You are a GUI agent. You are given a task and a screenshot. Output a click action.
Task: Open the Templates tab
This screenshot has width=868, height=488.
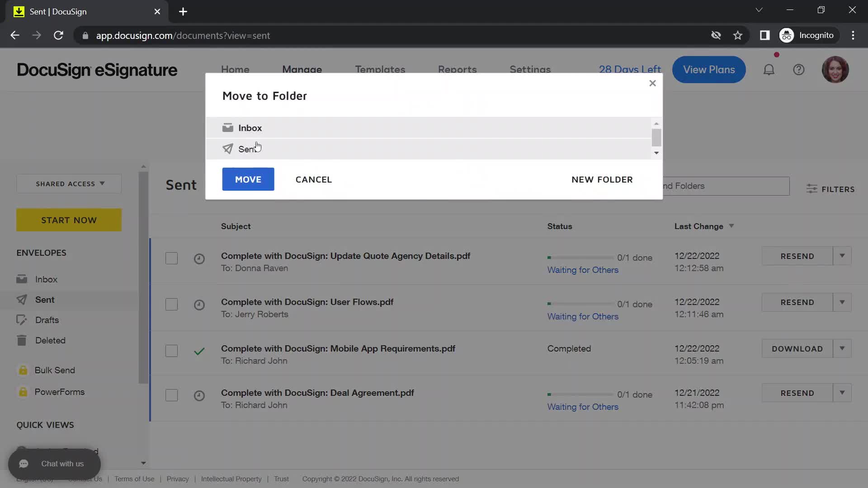point(380,70)
